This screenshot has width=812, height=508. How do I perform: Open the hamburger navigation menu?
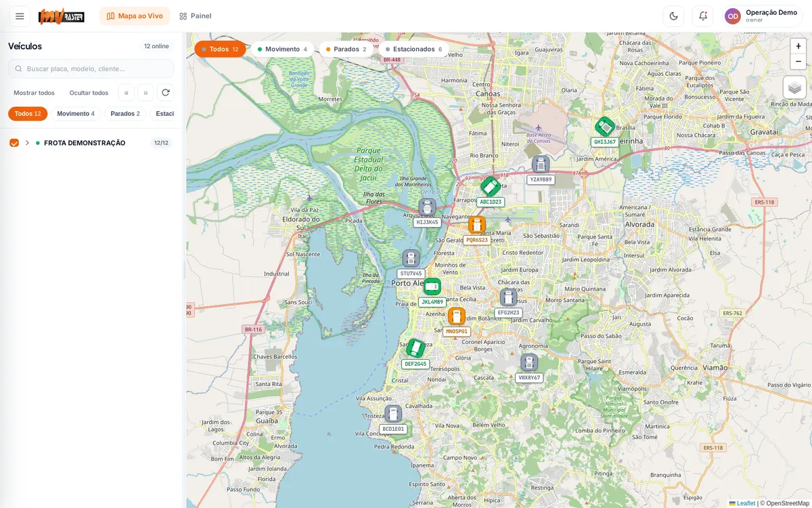(20, 16)
